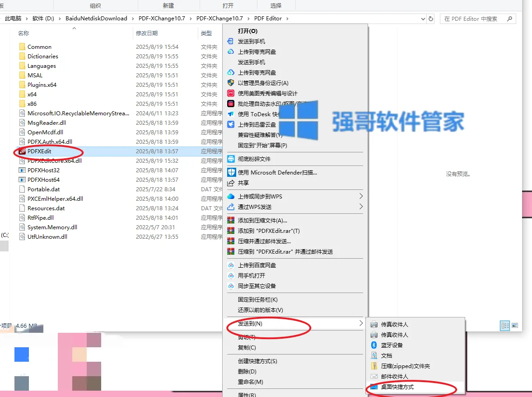Click the desktop shortcut icon in submenu
532x397 pixels.
click(x=374, y=387)
